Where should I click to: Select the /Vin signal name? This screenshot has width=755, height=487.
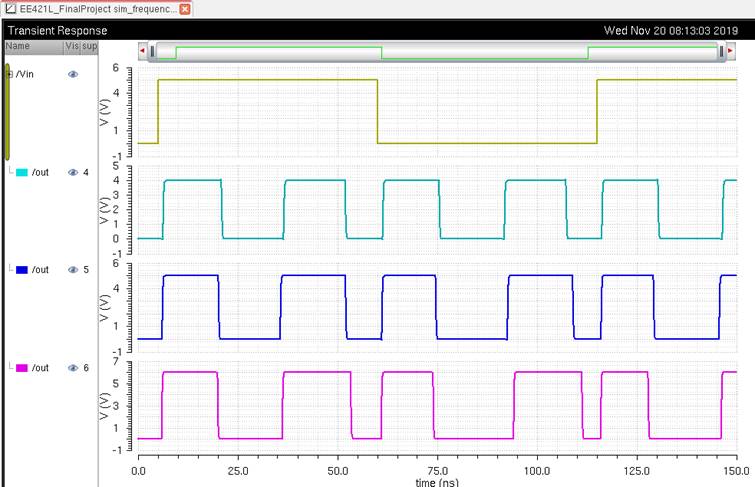tap(25, 74)
